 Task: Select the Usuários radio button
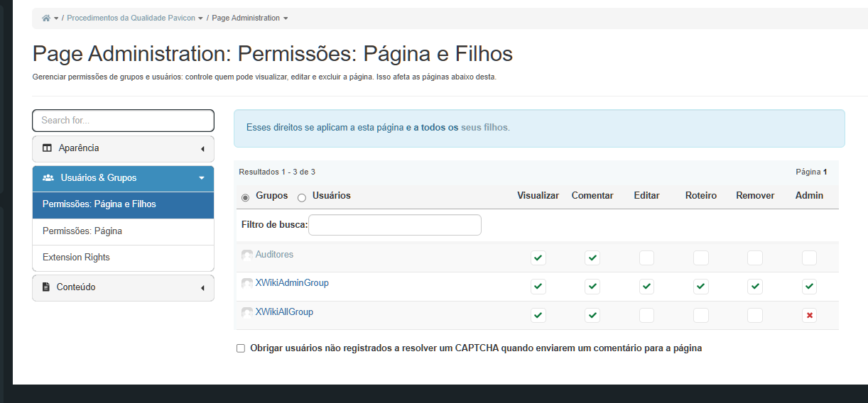(302, 197)
